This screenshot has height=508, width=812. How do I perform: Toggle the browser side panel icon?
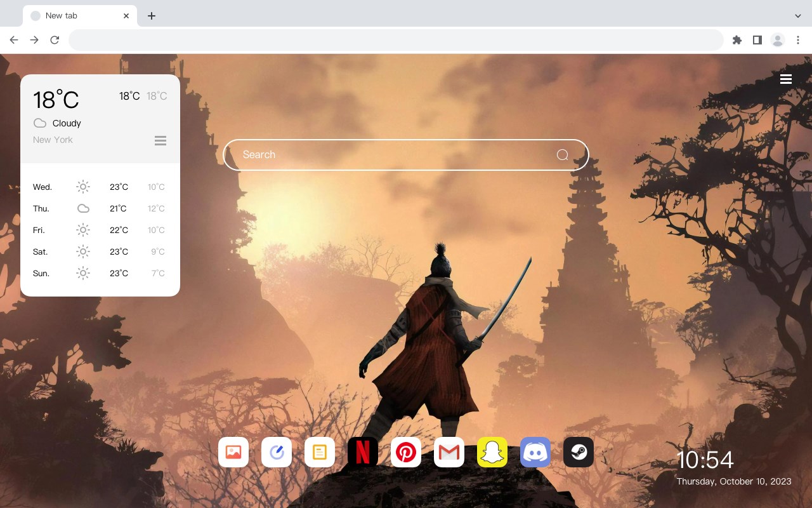[x=757, y=40]
